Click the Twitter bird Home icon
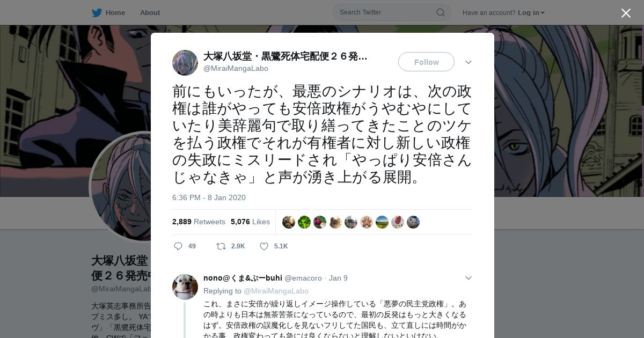Image resolution: width=644 pixels, height=338 pixels. click(x=97, y=12)
